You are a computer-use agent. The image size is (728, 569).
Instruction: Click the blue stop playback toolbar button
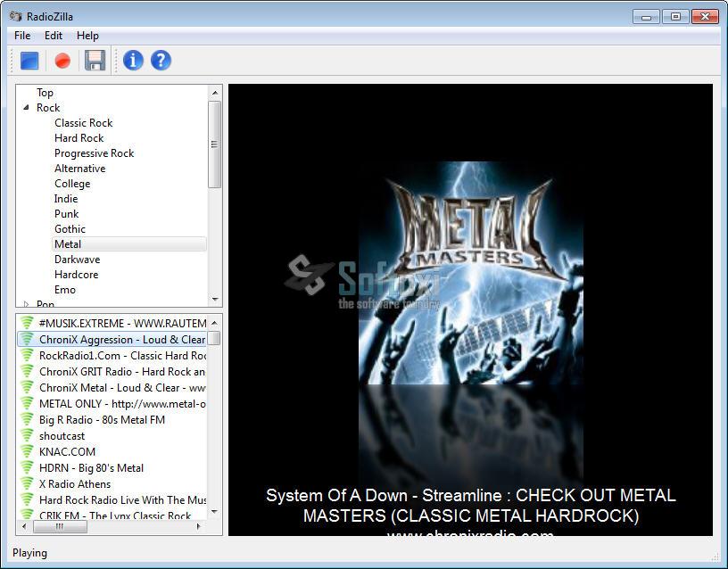click(x=29, y=61)
